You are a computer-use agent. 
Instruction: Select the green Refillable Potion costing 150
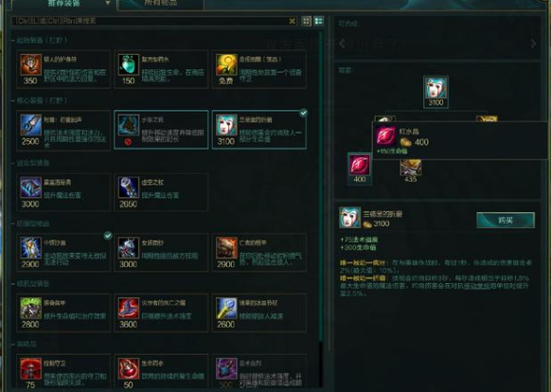[161, 69]
